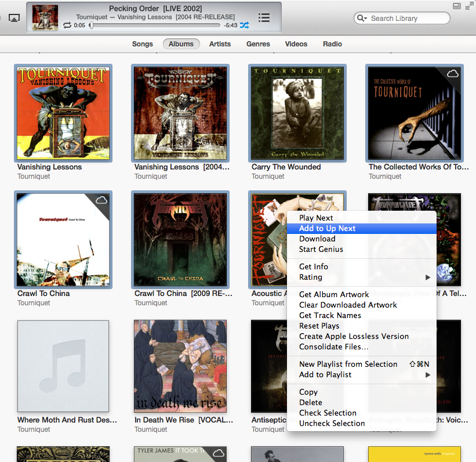Choose Download from context menu
This screenshot has height=462, width=476.
(x=362, y=239)
